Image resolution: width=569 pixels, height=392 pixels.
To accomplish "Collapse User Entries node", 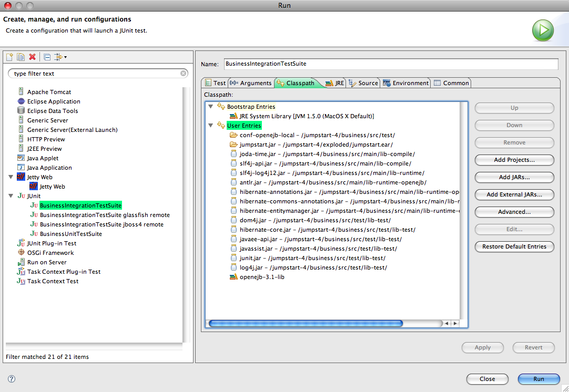I will point(210,126).
